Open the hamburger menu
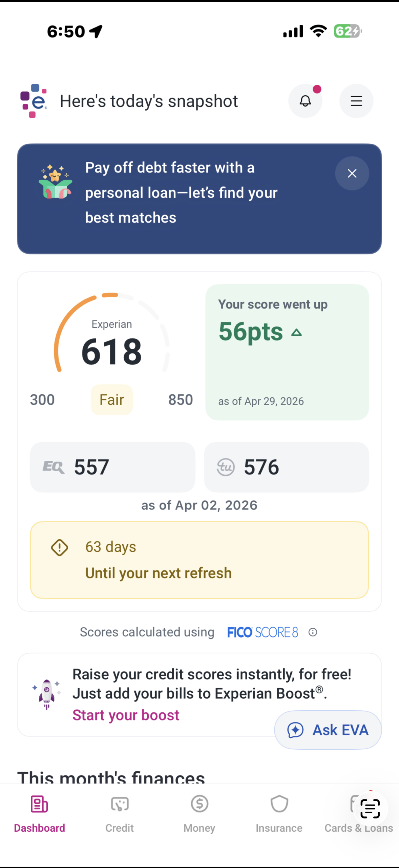The height and width of the screenshot is (868, 399). [356, 101]
